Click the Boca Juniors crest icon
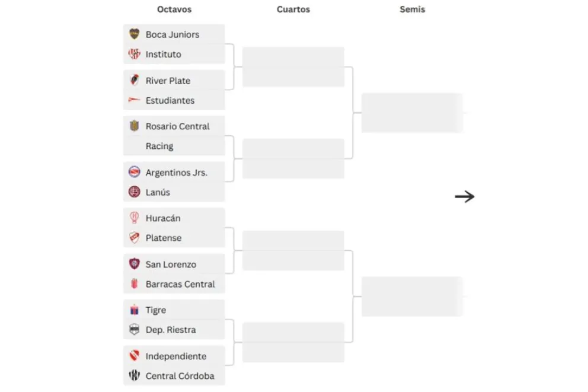 [134, 34]
